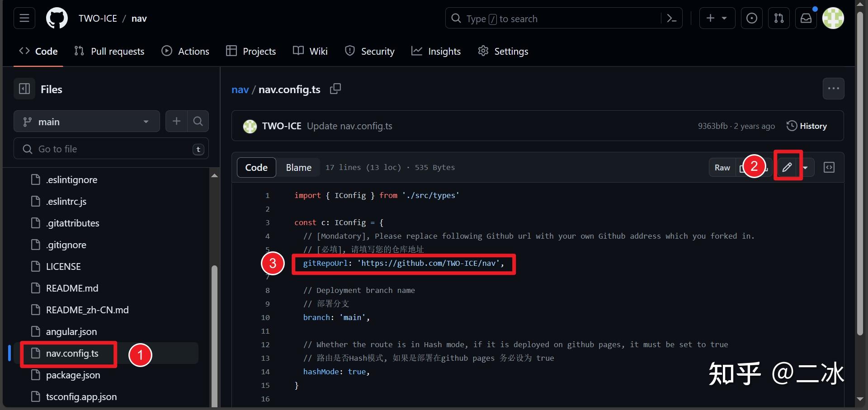This screenshot has height=410, width=868.
Task: Focus the Go to file field
Action: (x=111, y=149)
